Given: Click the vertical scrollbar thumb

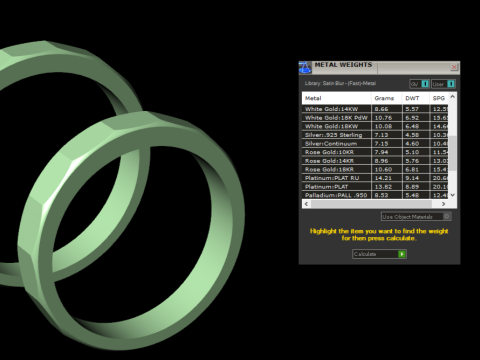Looking at the screenshot, I should 452,153.
